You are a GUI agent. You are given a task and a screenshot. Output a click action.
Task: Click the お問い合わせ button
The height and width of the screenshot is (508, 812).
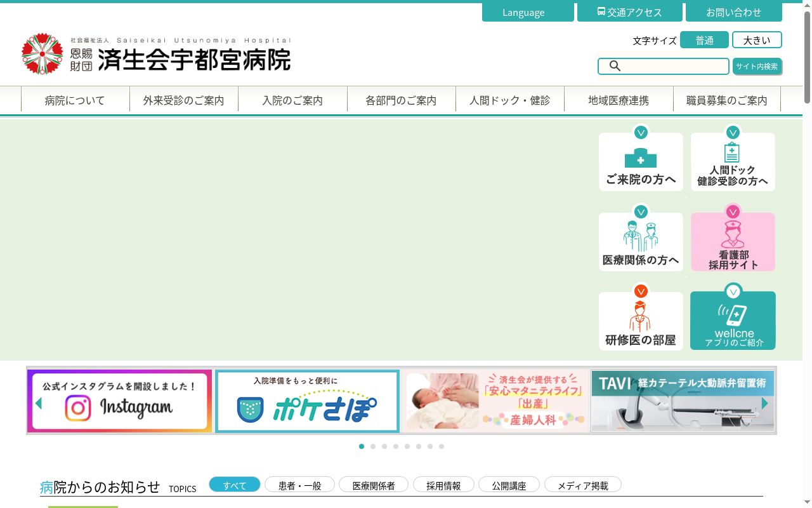(733, 12)
